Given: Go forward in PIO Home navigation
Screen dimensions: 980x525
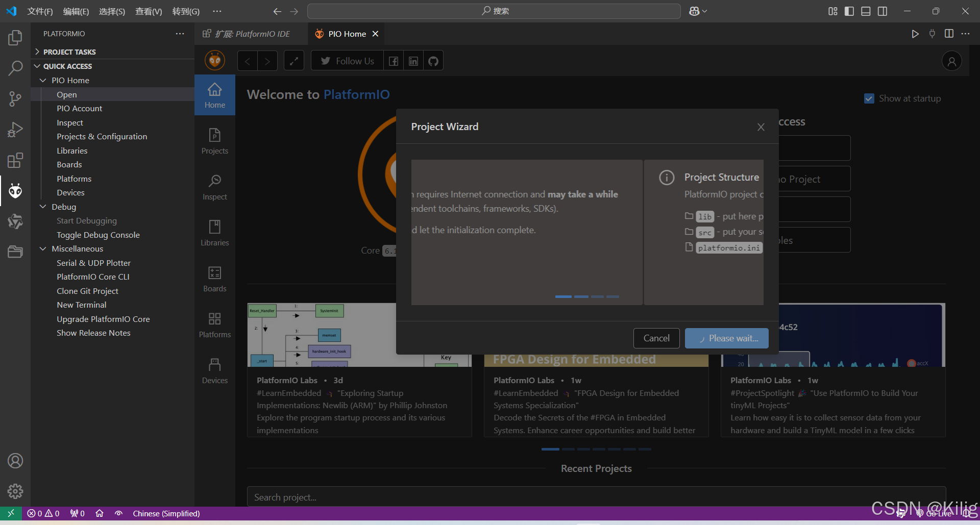Looking at the screenshot, I should 267,61.
